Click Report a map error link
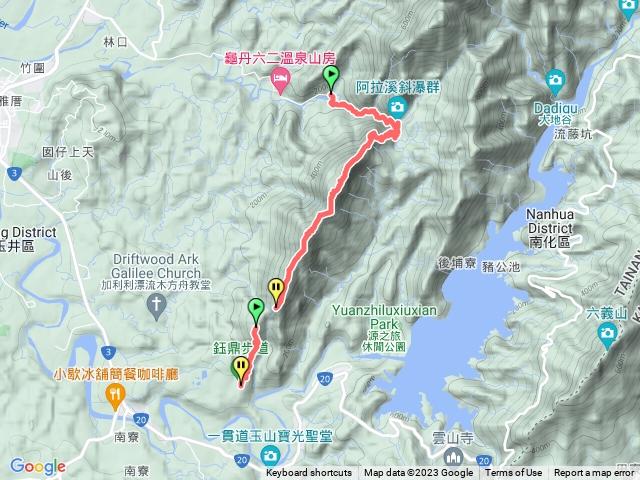 [x=594, y=473]
